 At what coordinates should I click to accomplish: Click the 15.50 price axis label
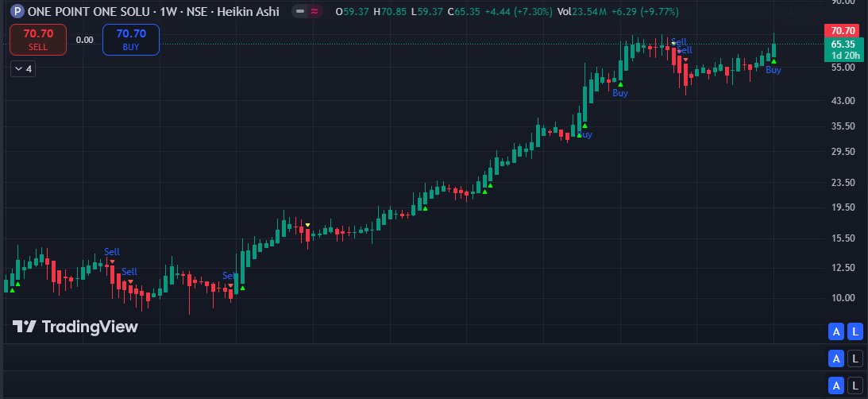843,238
